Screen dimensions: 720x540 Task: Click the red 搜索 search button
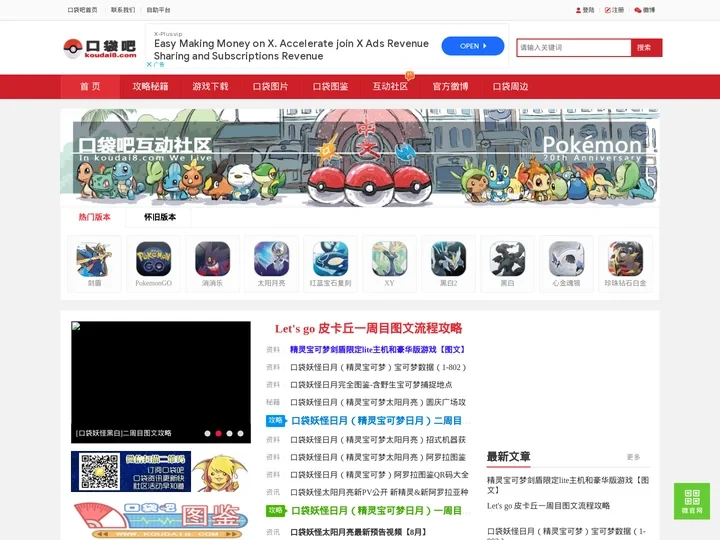coord(646,48)
